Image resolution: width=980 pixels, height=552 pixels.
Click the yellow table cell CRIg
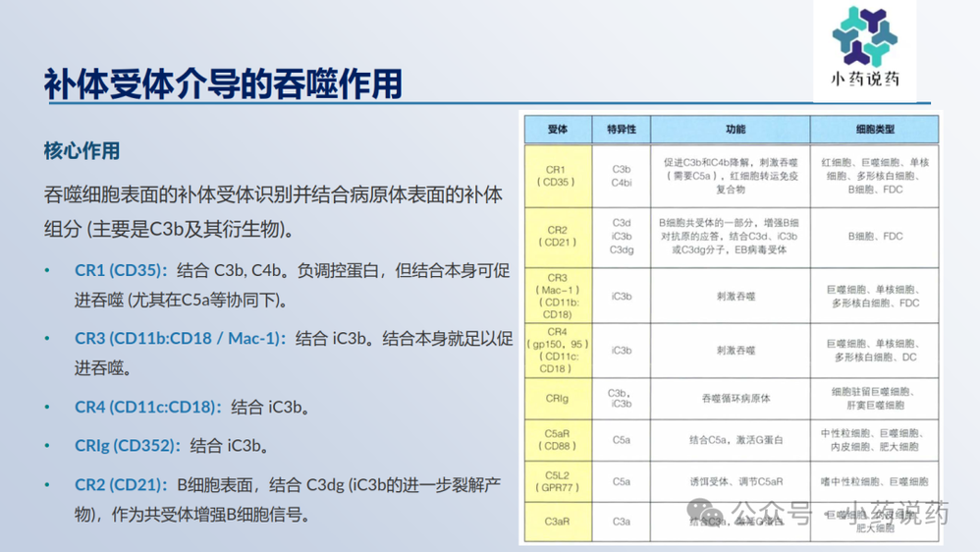coord(558,398)
